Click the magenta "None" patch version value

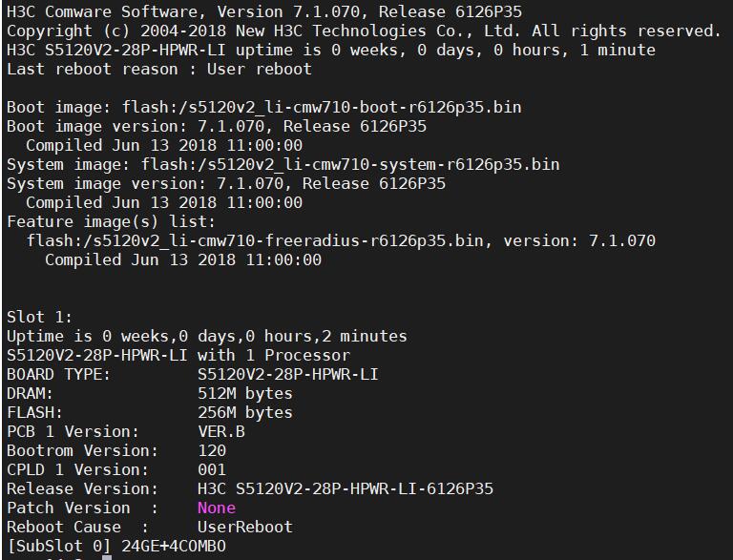click(x=216, y=508)
